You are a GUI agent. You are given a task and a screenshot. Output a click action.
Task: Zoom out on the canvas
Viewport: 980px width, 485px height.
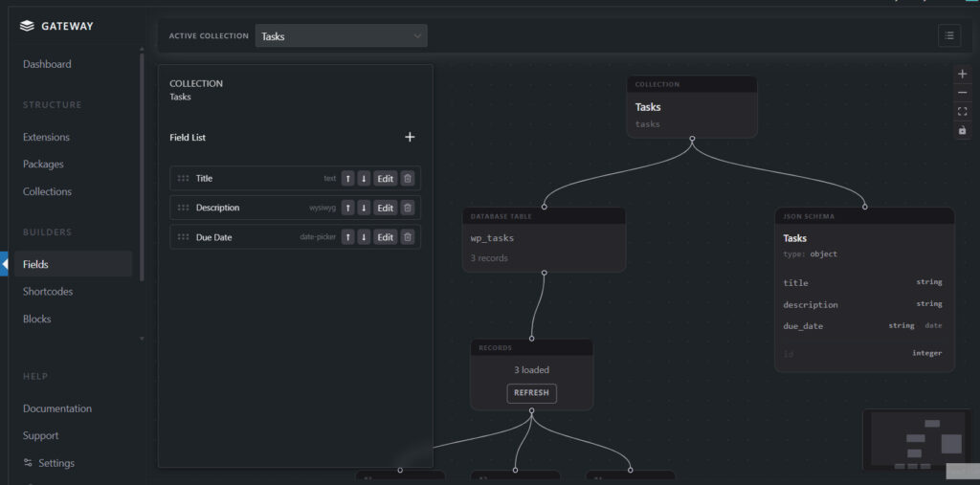click(962, 93)
